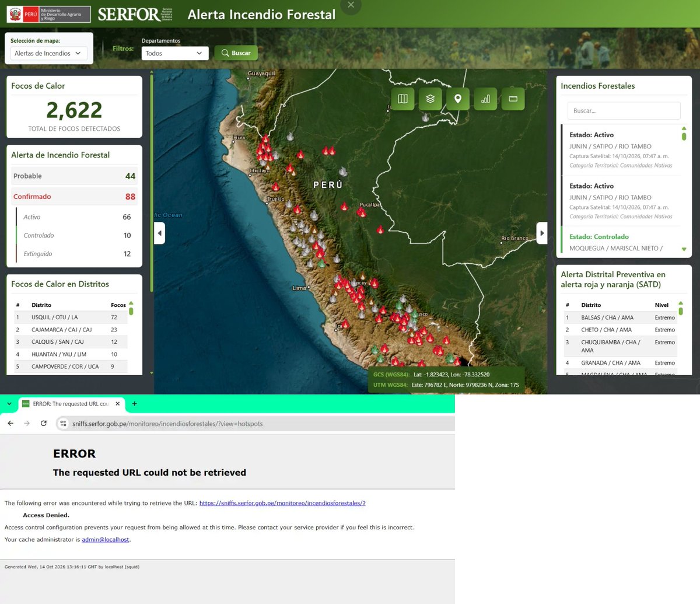Select the Probable alert row
The width and height of the screenshot is (700, 604).
click(x=74, y=176)
